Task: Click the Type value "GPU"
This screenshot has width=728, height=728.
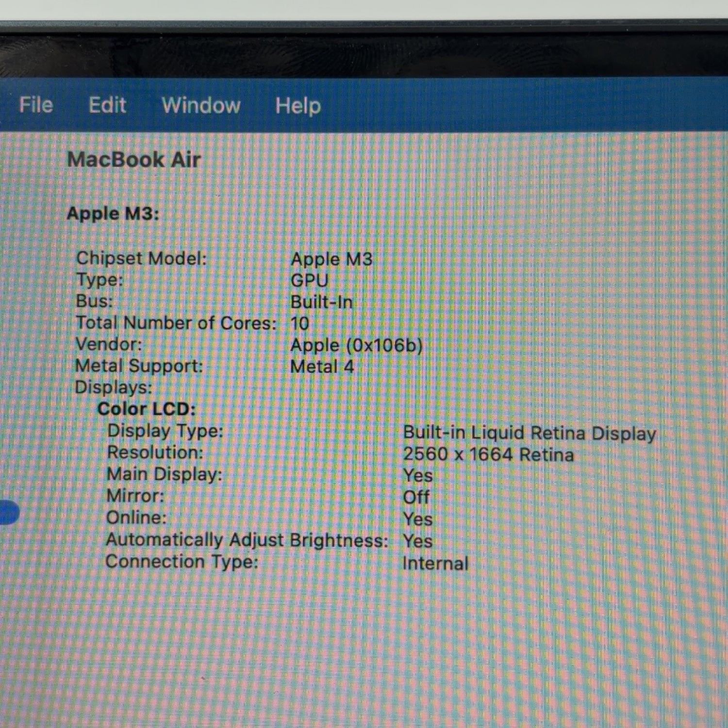Action: click(309, 281)
